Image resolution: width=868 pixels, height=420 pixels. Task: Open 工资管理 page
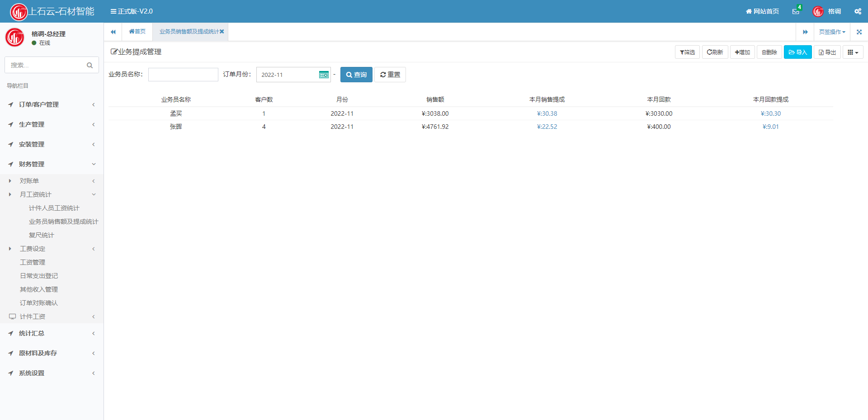[x=33, y=262]
